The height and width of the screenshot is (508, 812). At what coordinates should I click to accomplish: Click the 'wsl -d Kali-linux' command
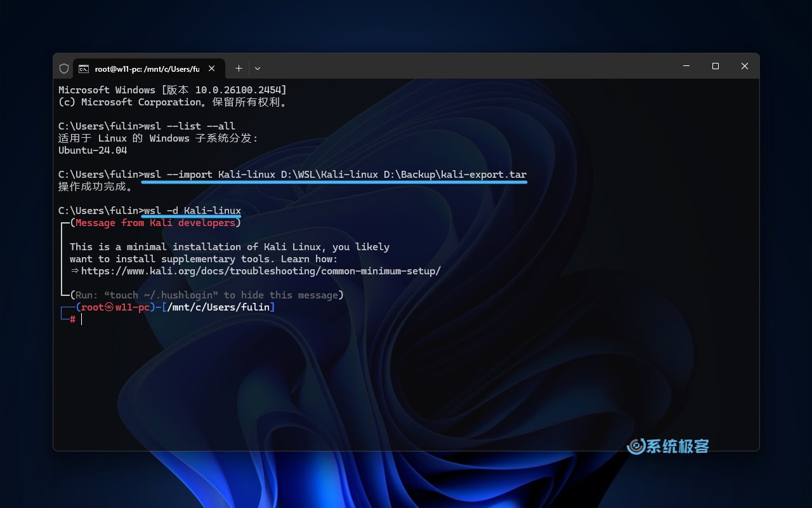tap(192, 211)
